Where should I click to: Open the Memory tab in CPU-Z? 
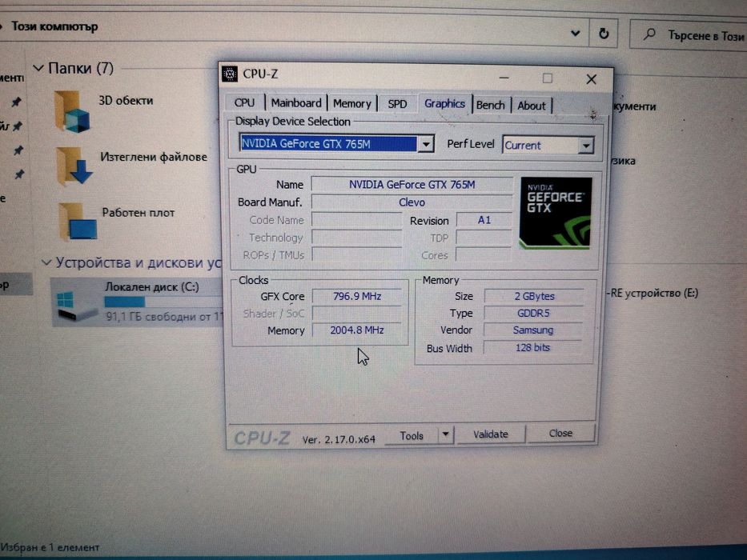pyautogui.click(x=352, y=103)
